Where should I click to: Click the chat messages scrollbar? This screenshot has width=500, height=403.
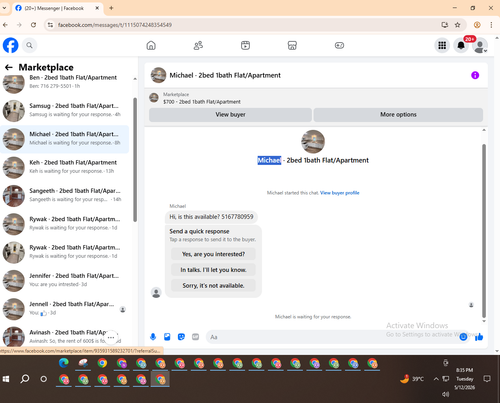point(484,231)
